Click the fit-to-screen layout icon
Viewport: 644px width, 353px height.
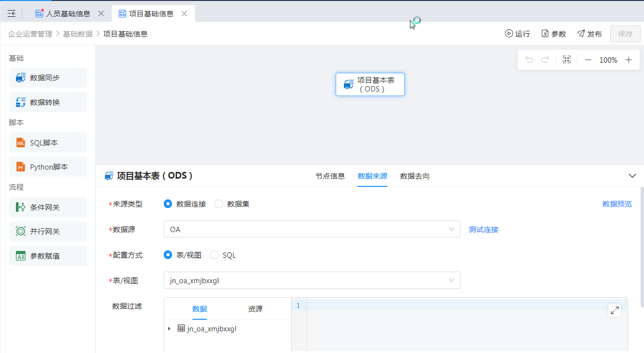566,60
